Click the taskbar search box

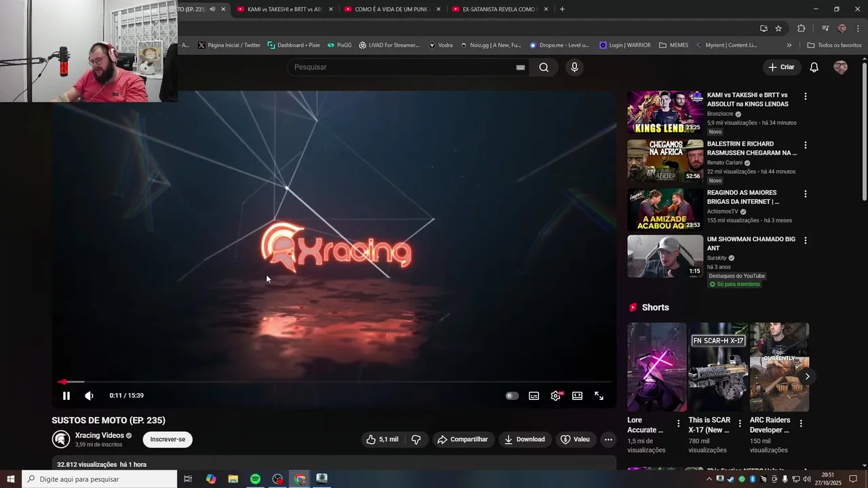click(x=100, y=479)
